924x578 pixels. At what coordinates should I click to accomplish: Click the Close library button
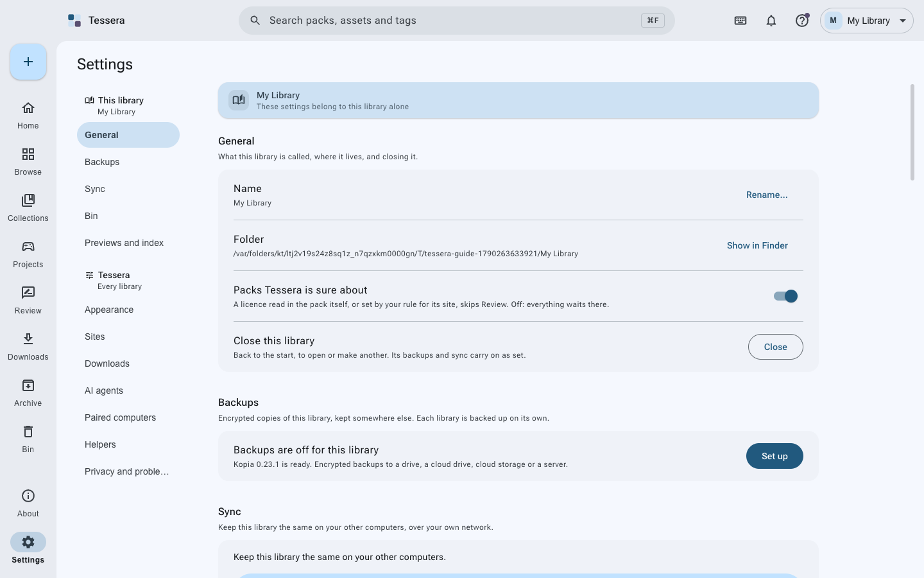(775, 347)
